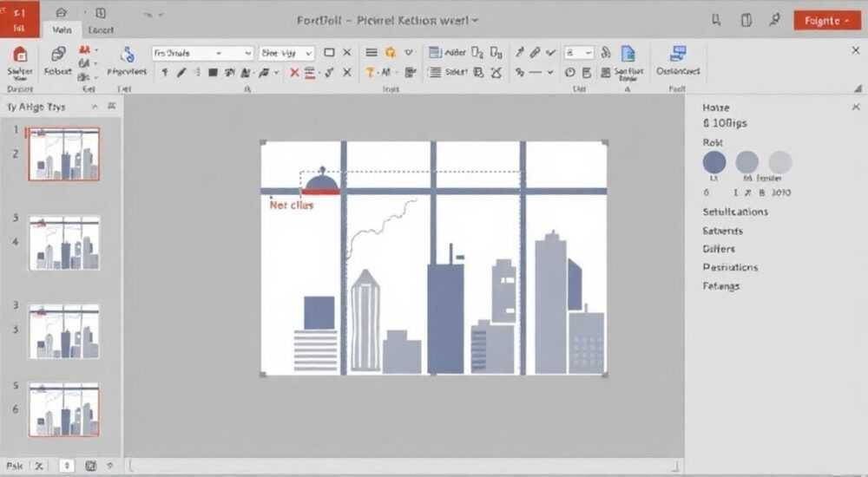
Task: Pick the medium gray-blue circle swatch
Action: (746, 163)
